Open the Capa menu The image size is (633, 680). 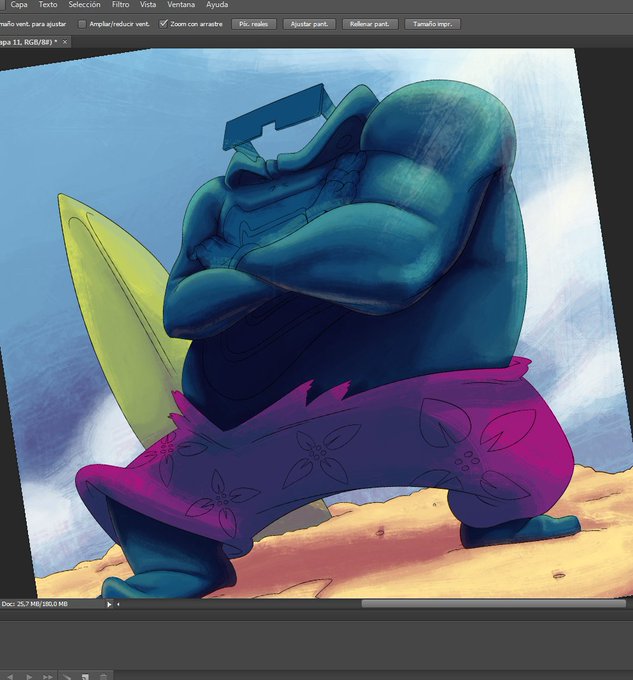[19, 5]
